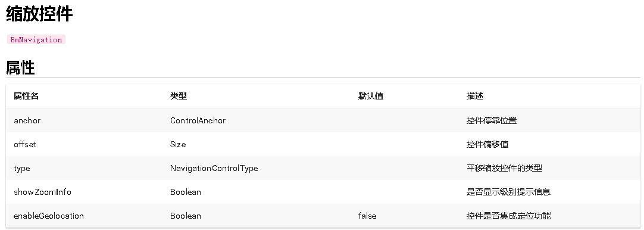The height and width of the screenshot is (230, 644).
Task: Click the 默认值 column header
Action: point(371,96)
